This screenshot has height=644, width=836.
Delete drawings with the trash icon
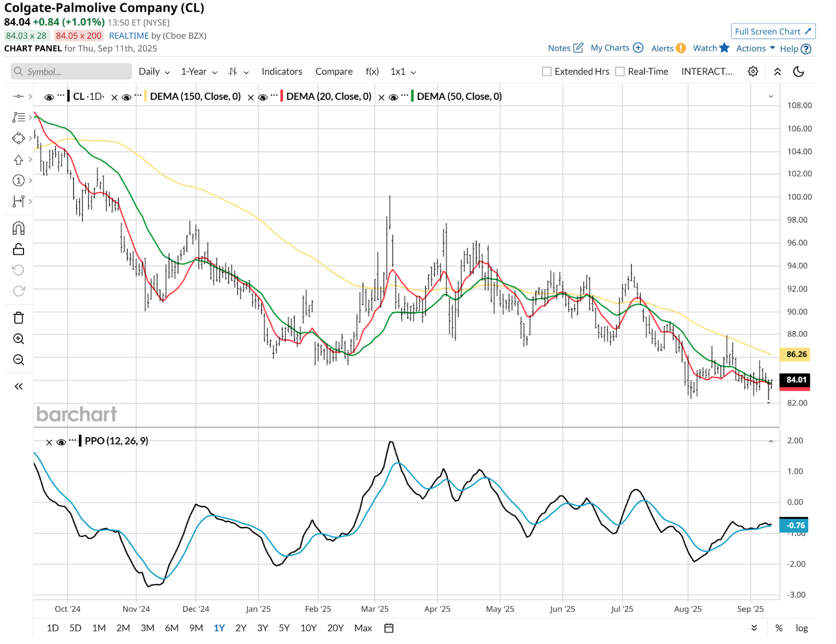point(18,318)
